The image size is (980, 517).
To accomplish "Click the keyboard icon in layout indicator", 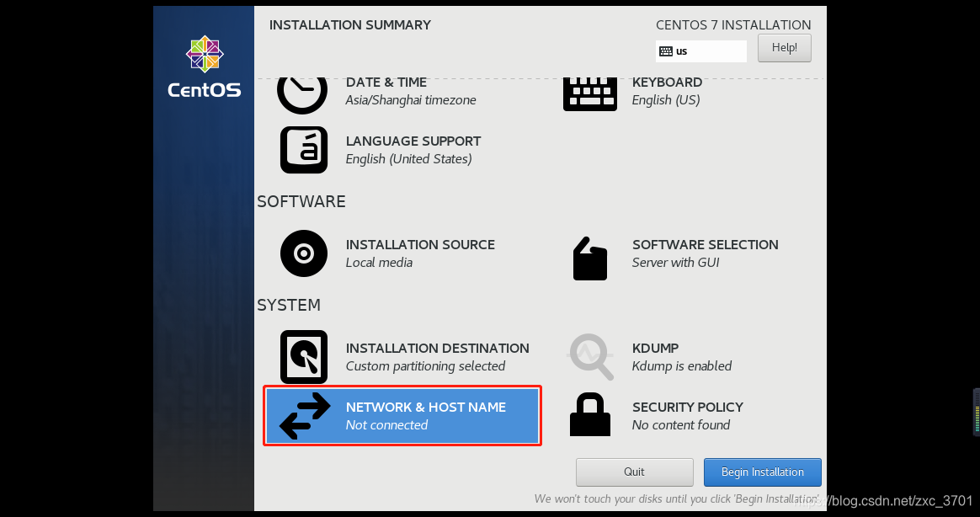I will [x=666, y=51].
